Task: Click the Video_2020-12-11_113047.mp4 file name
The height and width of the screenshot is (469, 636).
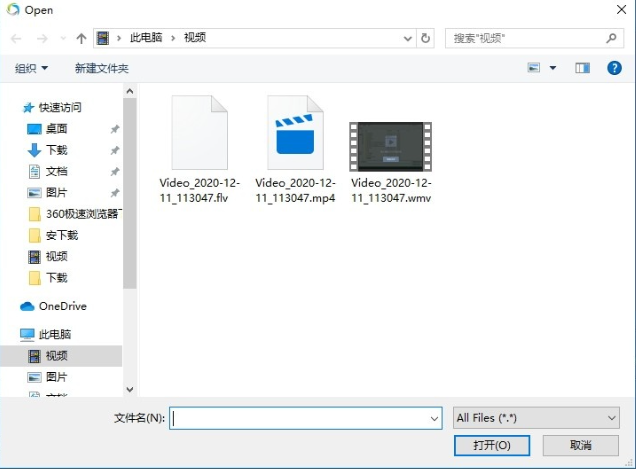Action: pyautogui.click(x=295, y=190)
